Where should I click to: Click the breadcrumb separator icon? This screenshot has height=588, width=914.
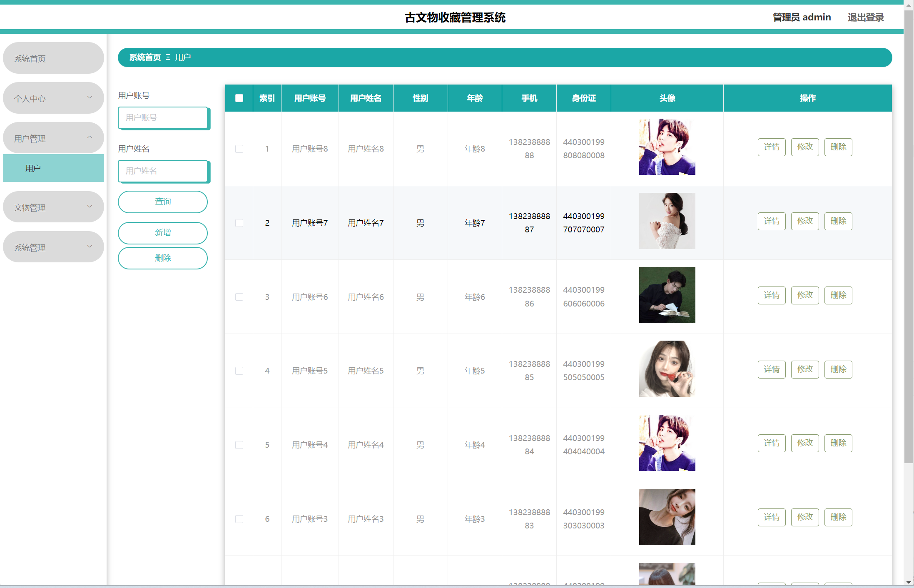(168, 57)
